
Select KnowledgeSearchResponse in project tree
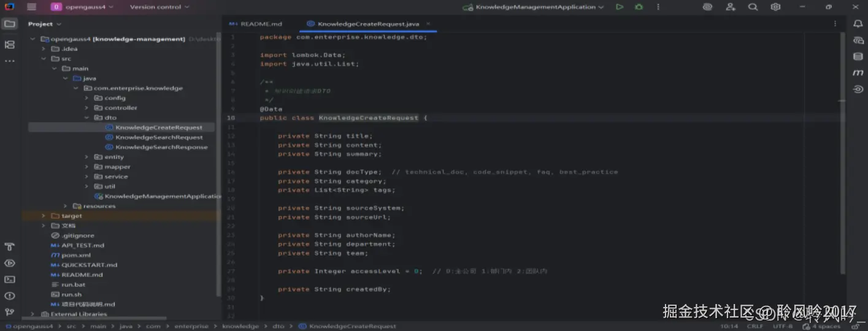(161, 147)
